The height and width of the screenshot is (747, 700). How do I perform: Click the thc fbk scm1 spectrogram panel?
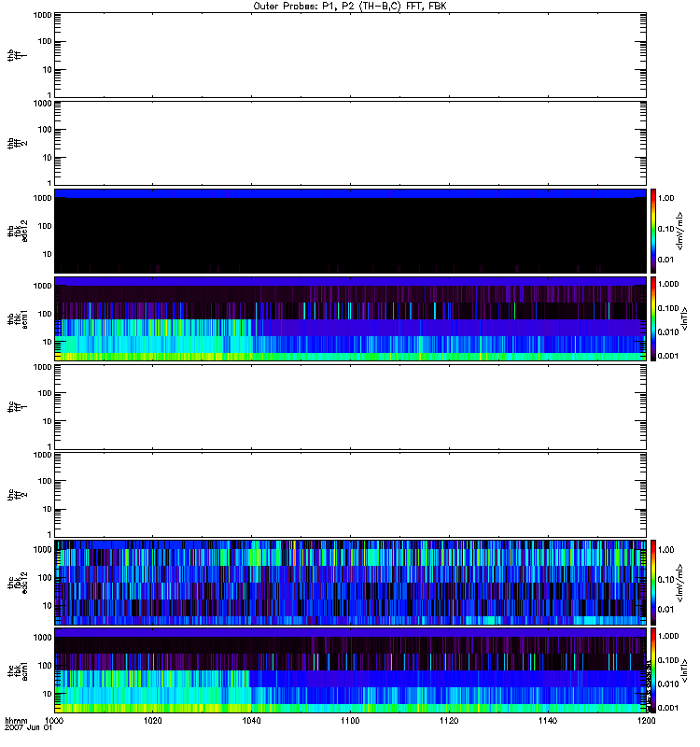(x=350, y=669)
